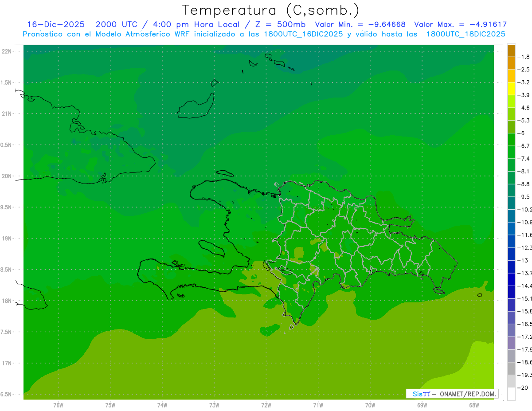Select the date text "16-Dic-2025"
This screenshot has width=532, height=411.
56,24
